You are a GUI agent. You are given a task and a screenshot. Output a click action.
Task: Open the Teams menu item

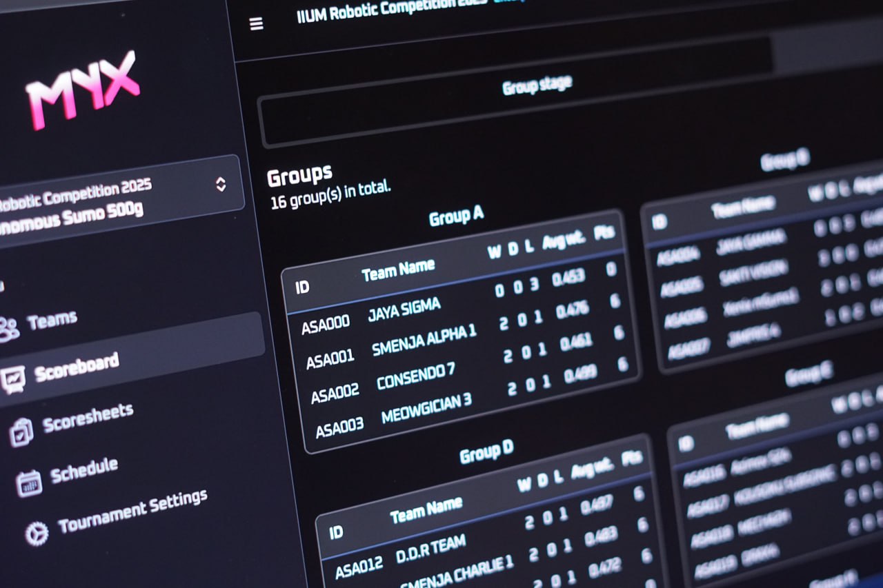tap(52, 320)
